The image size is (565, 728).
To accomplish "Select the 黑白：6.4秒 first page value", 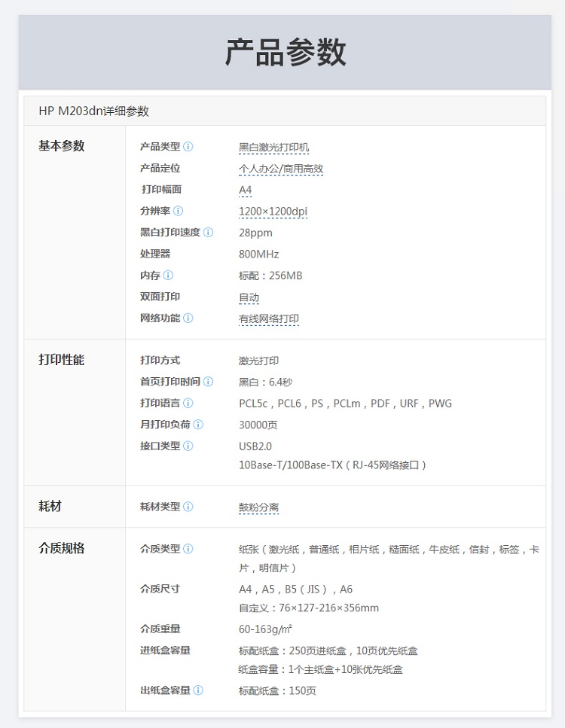I will (265, 382).
